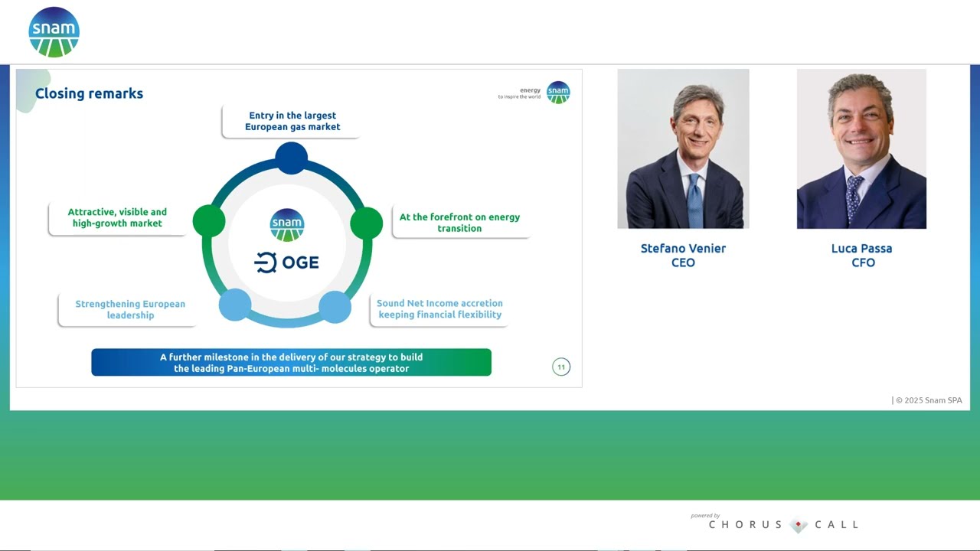Screen dimensions: 980x551
Task: Click the small Snam logo beside the slide tagline
Action: (558, 93)
